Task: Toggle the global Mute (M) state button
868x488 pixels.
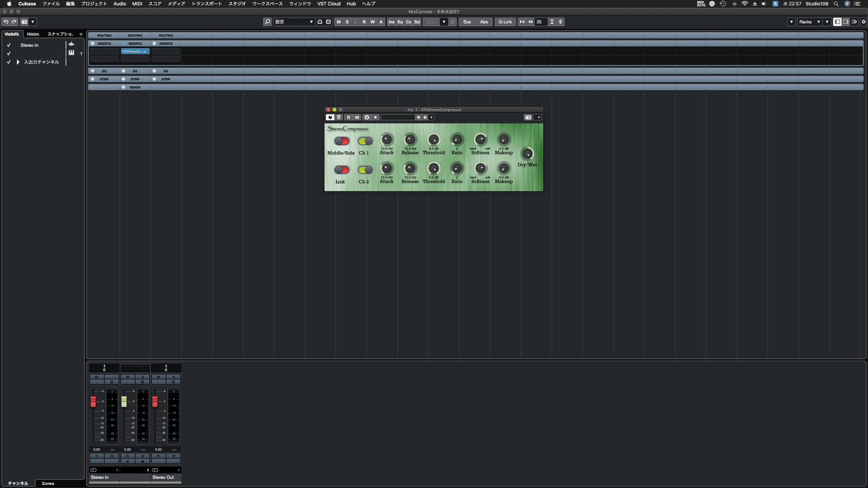Action: point(339,22)
